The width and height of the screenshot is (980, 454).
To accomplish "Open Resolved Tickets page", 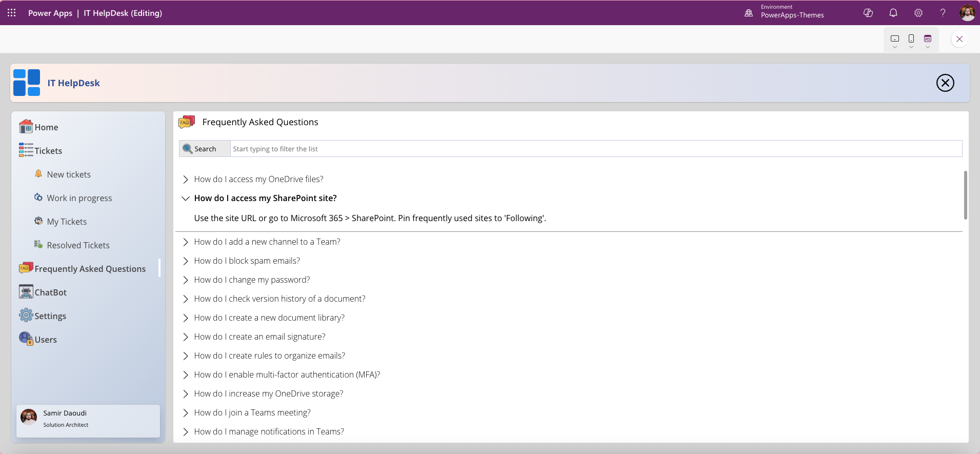I will point(78,245).
